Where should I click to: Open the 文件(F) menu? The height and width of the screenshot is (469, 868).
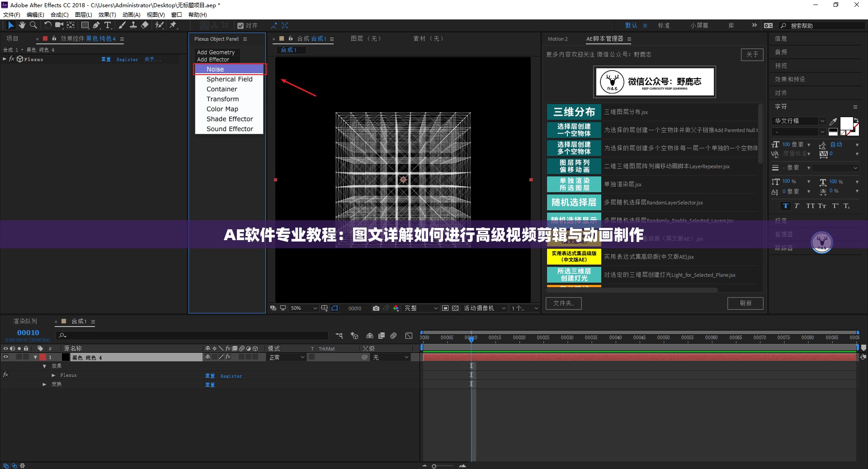[12, 15]
